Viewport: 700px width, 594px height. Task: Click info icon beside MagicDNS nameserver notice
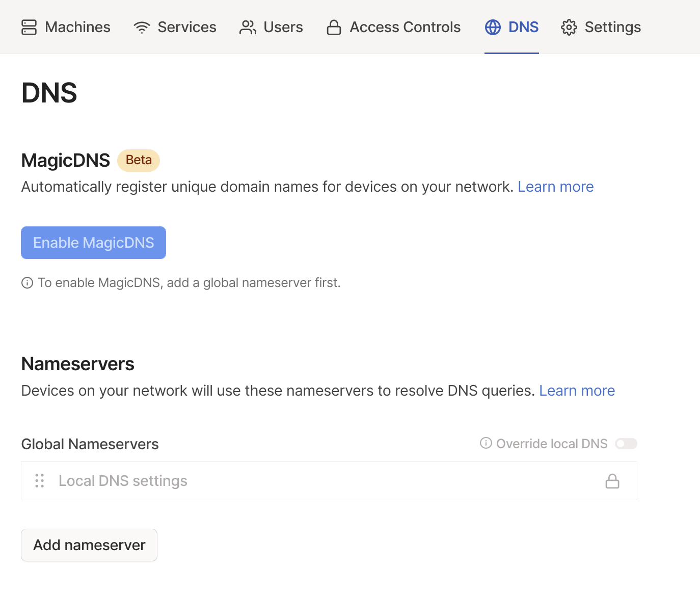click(x=27, y=282)
